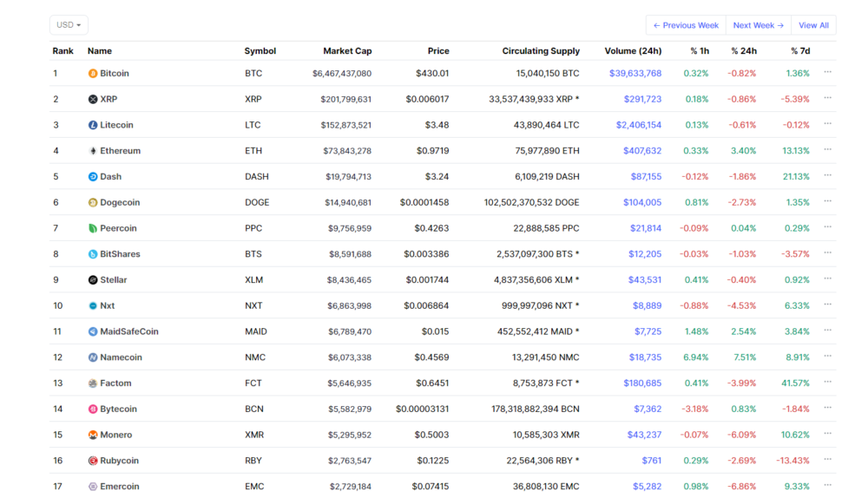Viewport: 868px width, 498px height.
Task: Click the Nxt coin logo icon
Action: tap(93, 306)
